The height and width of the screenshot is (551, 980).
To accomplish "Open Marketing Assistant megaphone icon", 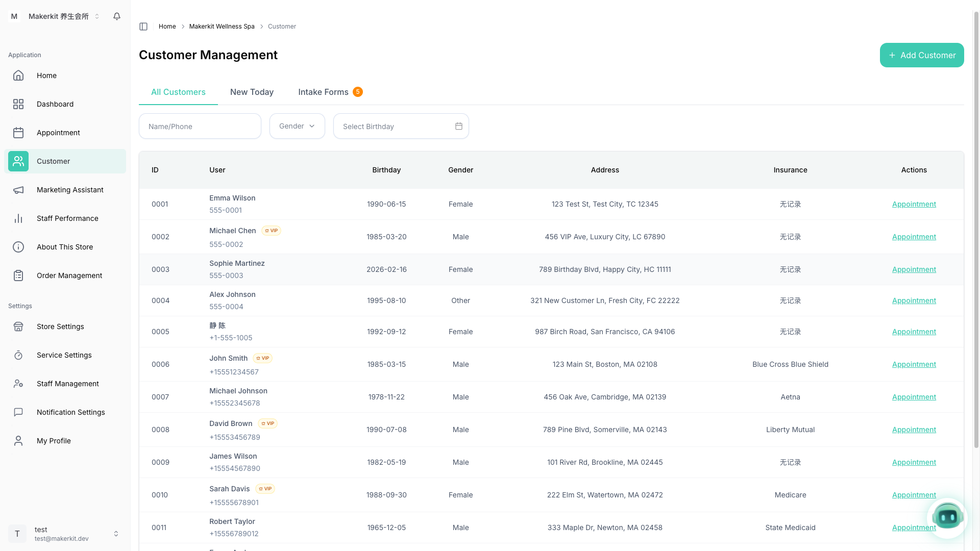I will pos(18,190).
